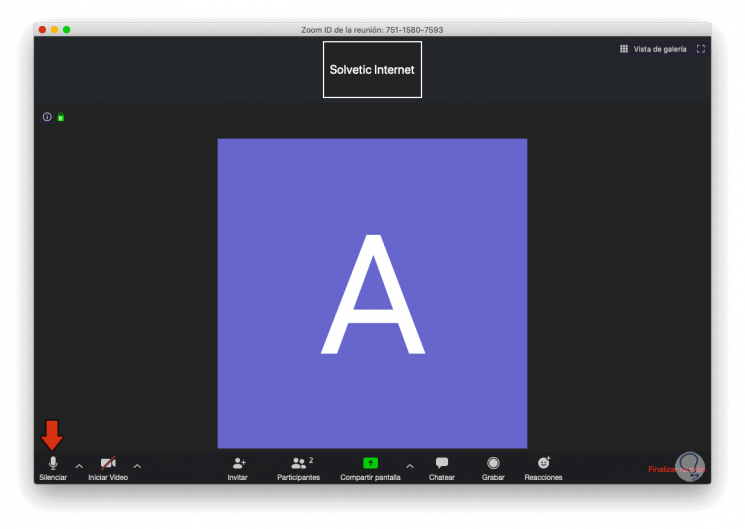This screenshot has width=745, height=529.
Task: Expand audio options chevron next to Silenciar
Action: click(79, 466)
